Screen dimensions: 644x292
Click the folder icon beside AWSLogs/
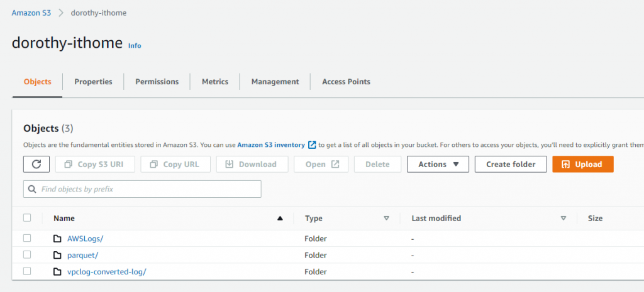57,239
